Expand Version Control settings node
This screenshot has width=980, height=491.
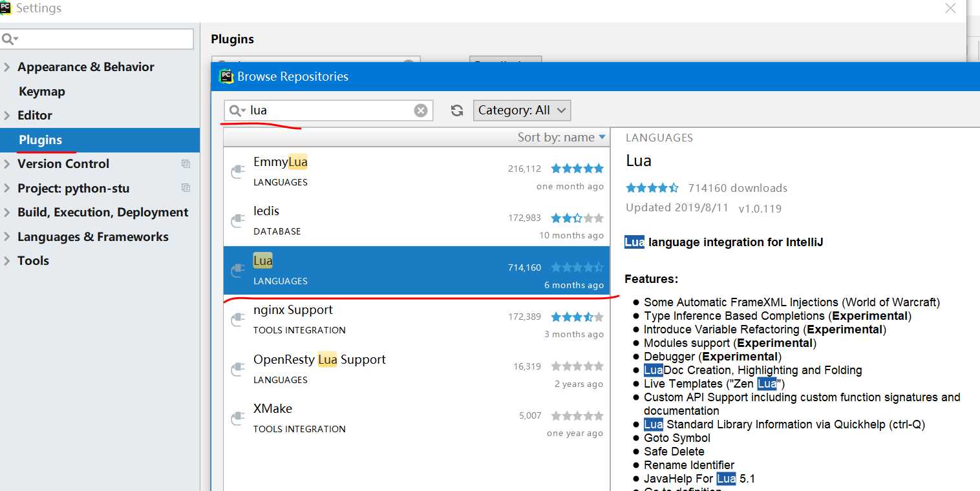[x=7, y=164]
